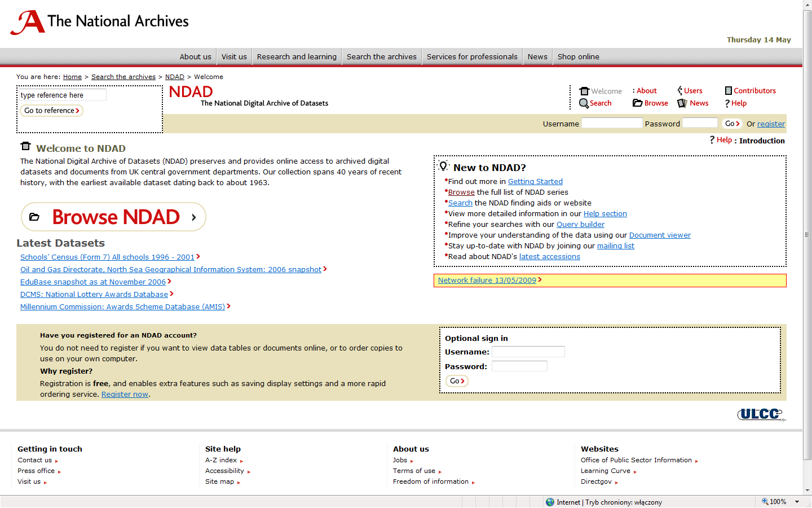812x508 pixels.
Task: Click the ULCC logo
Action: pos(761,414)
